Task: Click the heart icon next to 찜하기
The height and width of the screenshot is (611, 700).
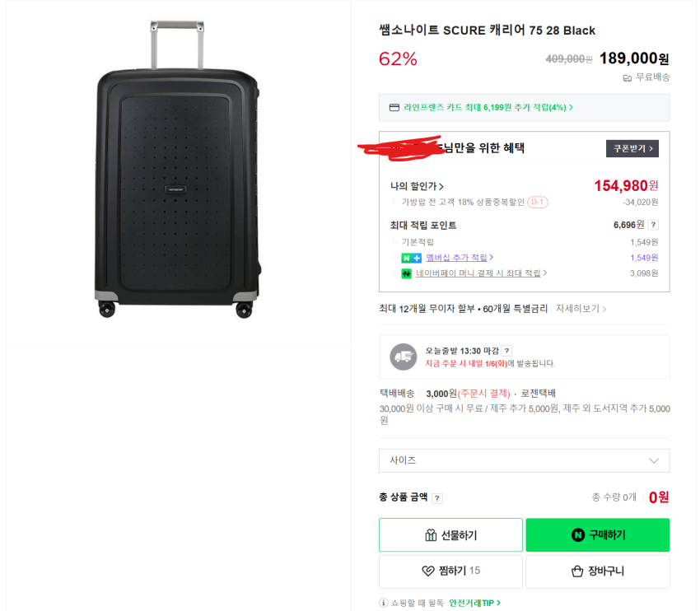Action: coord(428,571)
